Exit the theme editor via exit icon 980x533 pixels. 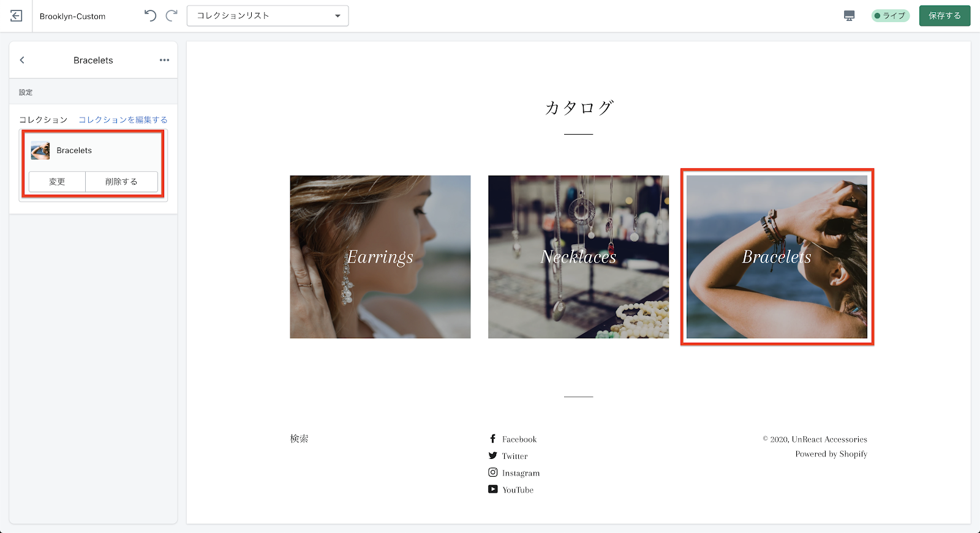(x=16, y=16)
